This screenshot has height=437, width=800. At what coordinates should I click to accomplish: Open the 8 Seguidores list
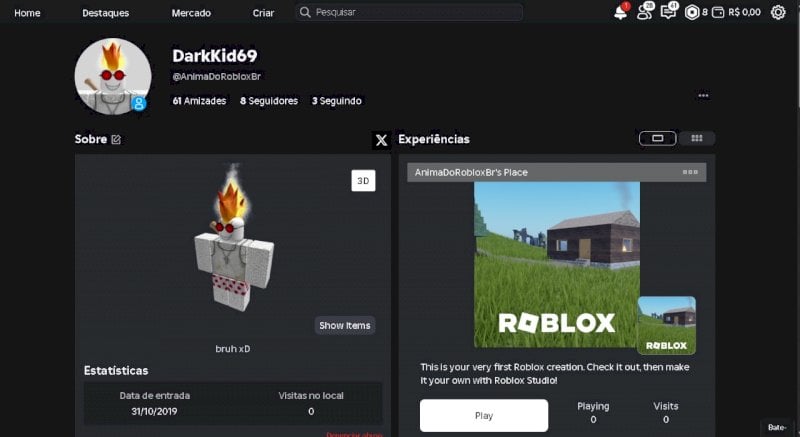coord(269,101)
